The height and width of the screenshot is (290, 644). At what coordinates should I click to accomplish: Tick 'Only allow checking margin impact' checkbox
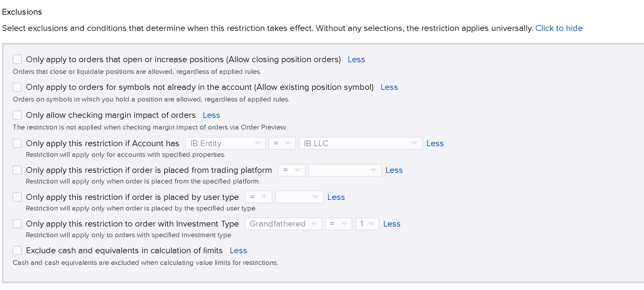click(17, 115)
